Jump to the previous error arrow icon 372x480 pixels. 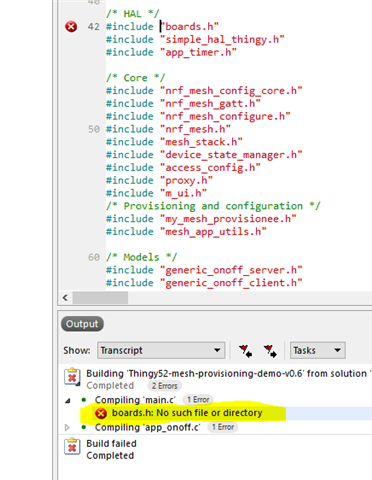[245, 351]
